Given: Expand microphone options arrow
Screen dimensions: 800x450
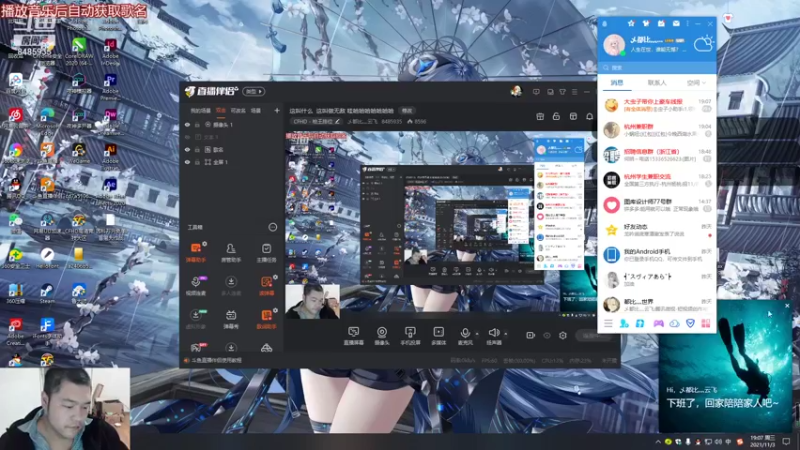Looking at the screenshot, I should 477,334.
